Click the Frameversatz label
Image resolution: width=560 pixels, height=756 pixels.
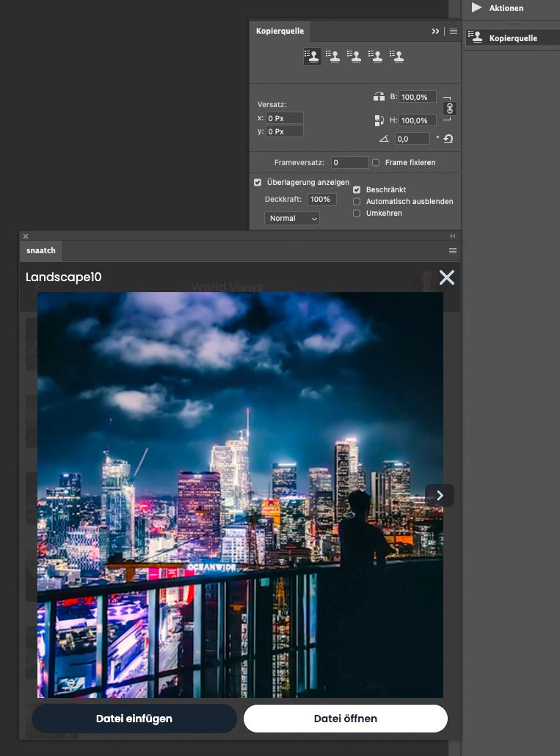click(x=299, y=162)
